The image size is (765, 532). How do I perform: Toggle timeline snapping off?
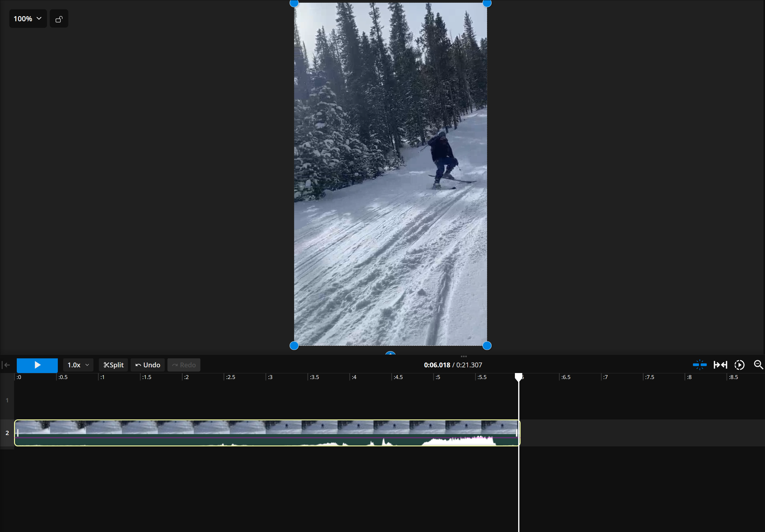[700, 365]
